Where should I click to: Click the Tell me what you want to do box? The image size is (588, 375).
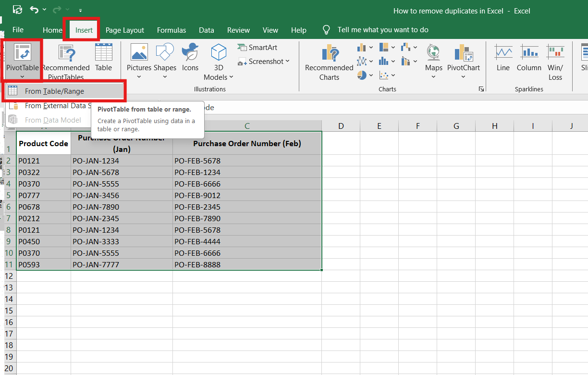[383, 30]
